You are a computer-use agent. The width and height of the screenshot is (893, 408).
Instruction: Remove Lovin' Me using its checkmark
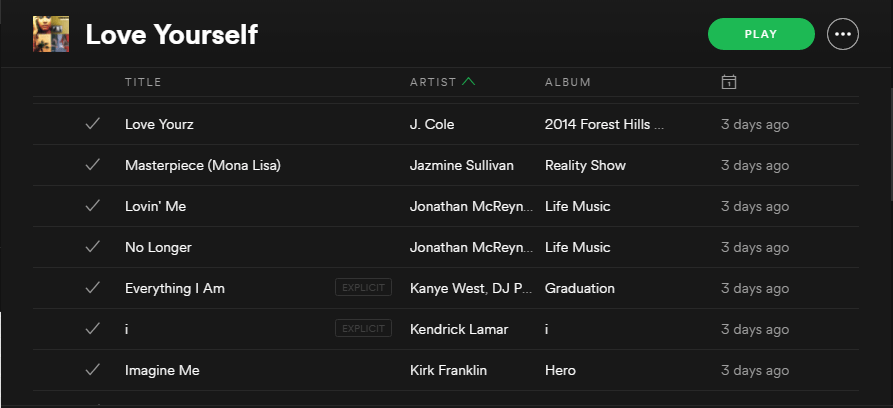pos(93,206)
